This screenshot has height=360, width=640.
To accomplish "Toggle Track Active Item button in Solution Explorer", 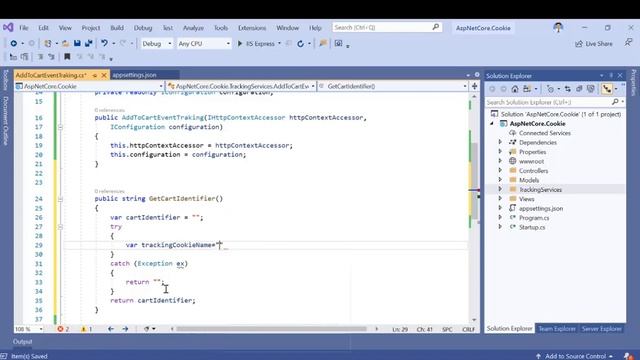I will click(x=607, y=89).
